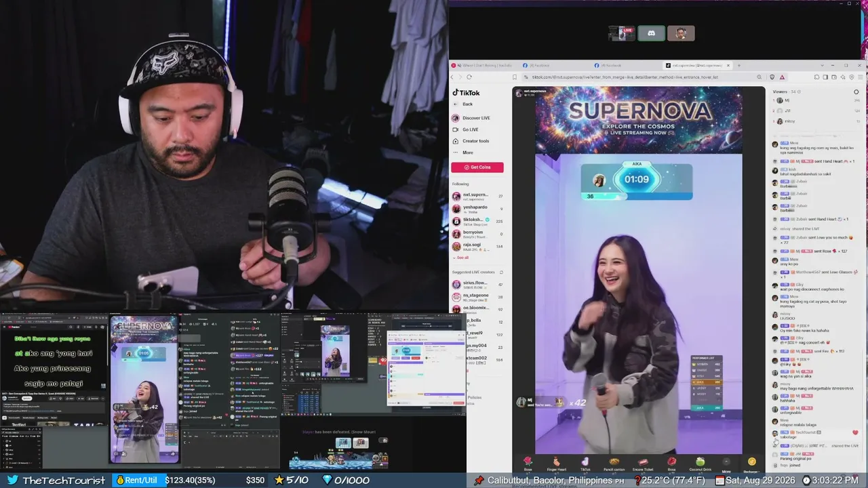This screenshot has width=868, height=488.
Task: Select Go LIVE in the TikTok sidebar
Action: [465, 129]
